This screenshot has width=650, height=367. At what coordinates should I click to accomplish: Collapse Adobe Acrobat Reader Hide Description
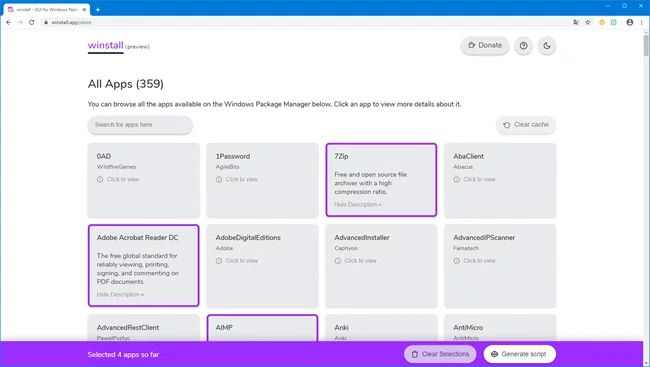[120, 294]
